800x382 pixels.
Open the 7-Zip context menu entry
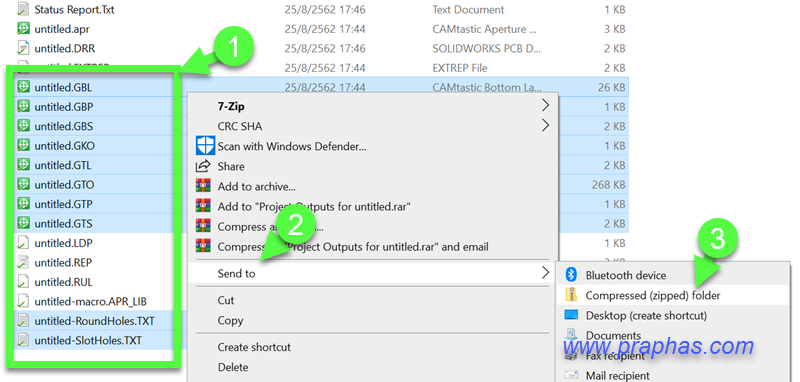tap(373, 106)
